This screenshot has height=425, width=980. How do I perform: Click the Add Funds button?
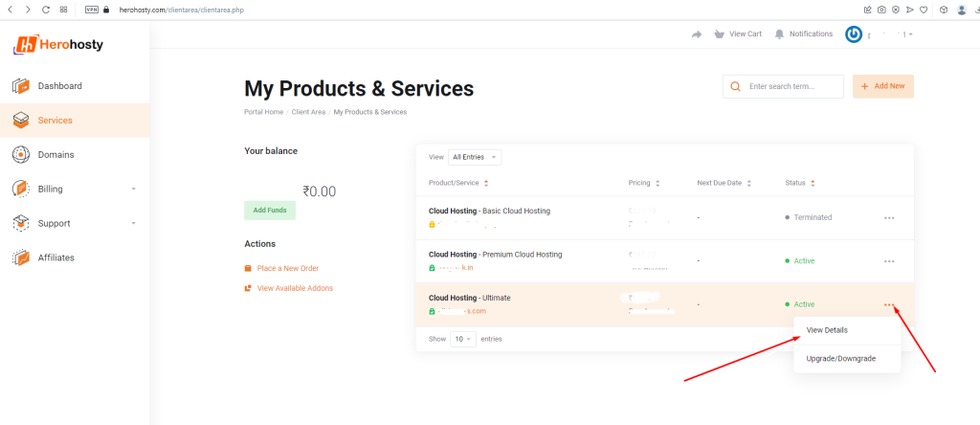pos(270,210)
